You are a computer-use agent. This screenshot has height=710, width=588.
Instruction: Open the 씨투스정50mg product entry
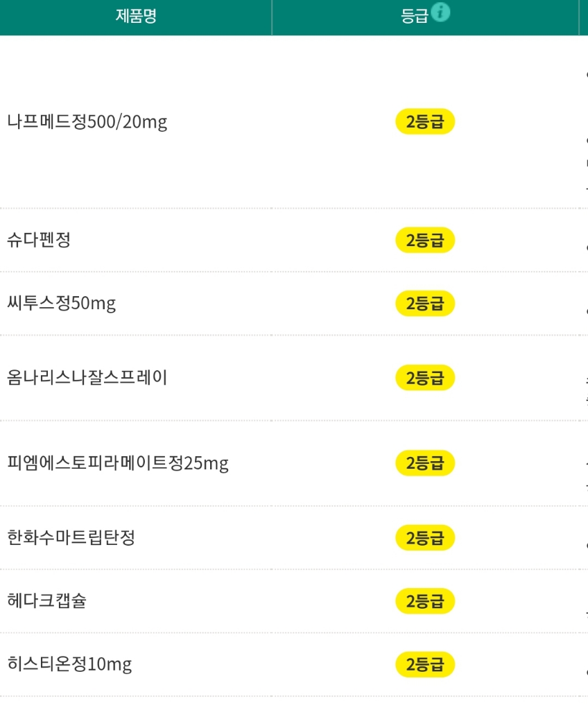[x=62, y=303]
